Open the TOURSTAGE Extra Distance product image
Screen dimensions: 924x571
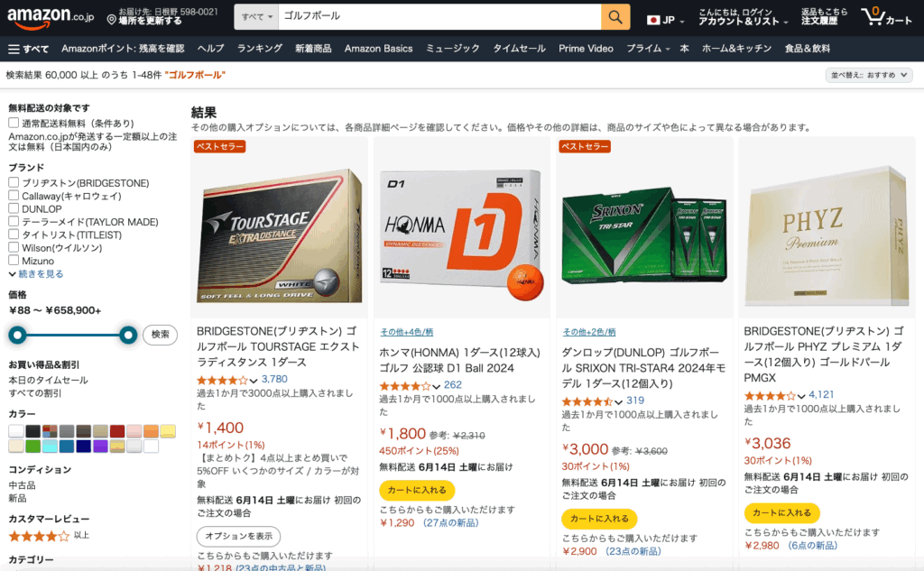(x=280, y=235)
